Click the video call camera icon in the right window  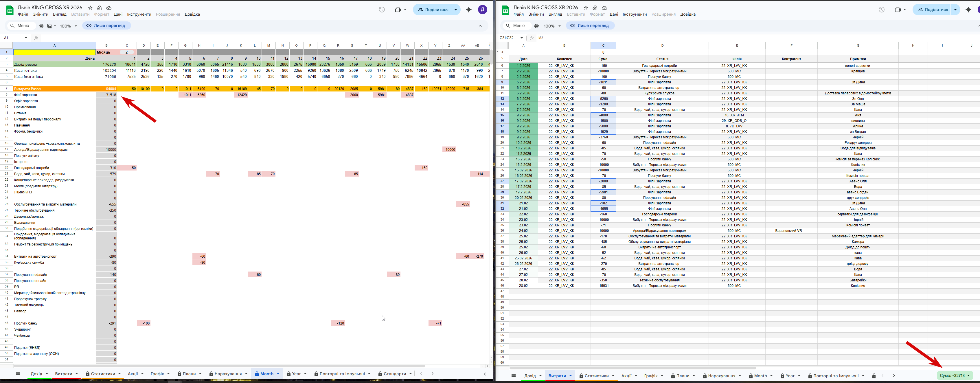[x=898, y=10]
